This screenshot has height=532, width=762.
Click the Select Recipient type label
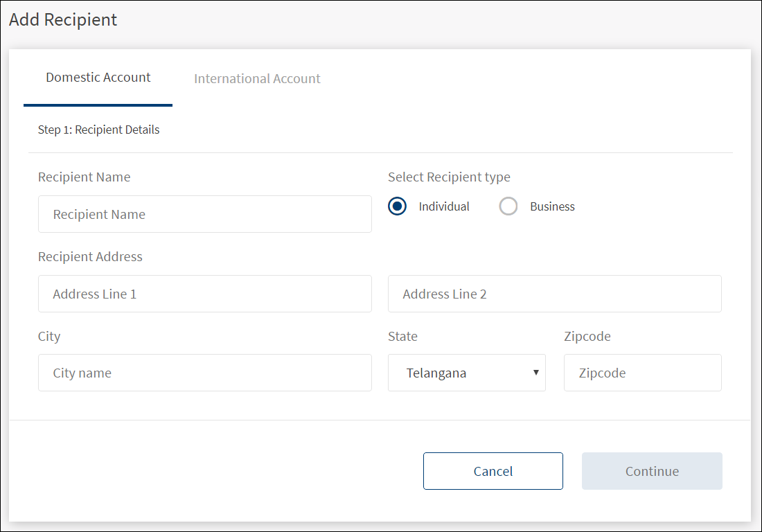(449, 177)
